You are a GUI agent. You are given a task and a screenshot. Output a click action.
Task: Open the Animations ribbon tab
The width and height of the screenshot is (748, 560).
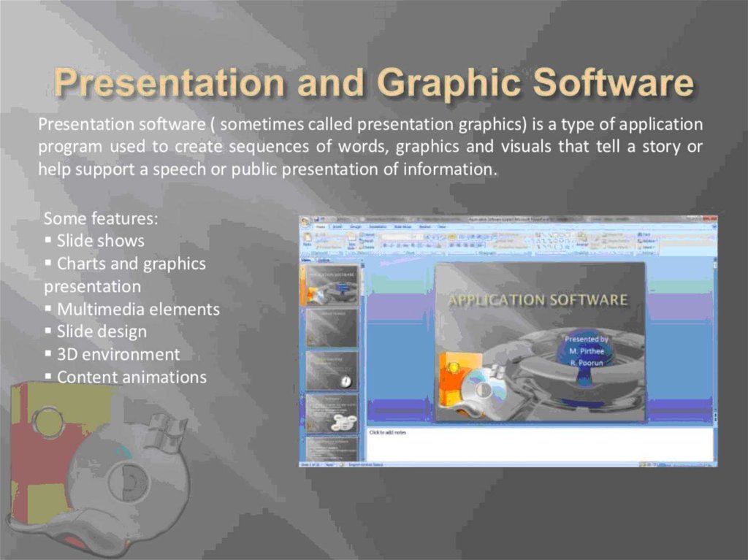[378, 227]
